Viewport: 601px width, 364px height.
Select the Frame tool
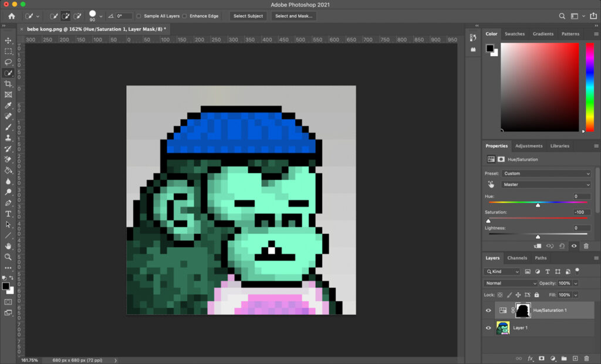click(x=8, y=94)
